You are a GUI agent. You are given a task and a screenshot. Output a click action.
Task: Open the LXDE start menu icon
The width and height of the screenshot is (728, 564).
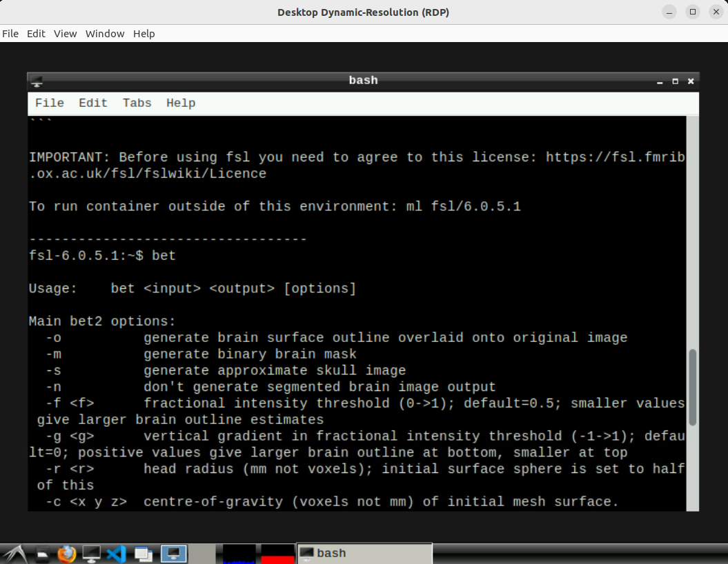[15, 553]
